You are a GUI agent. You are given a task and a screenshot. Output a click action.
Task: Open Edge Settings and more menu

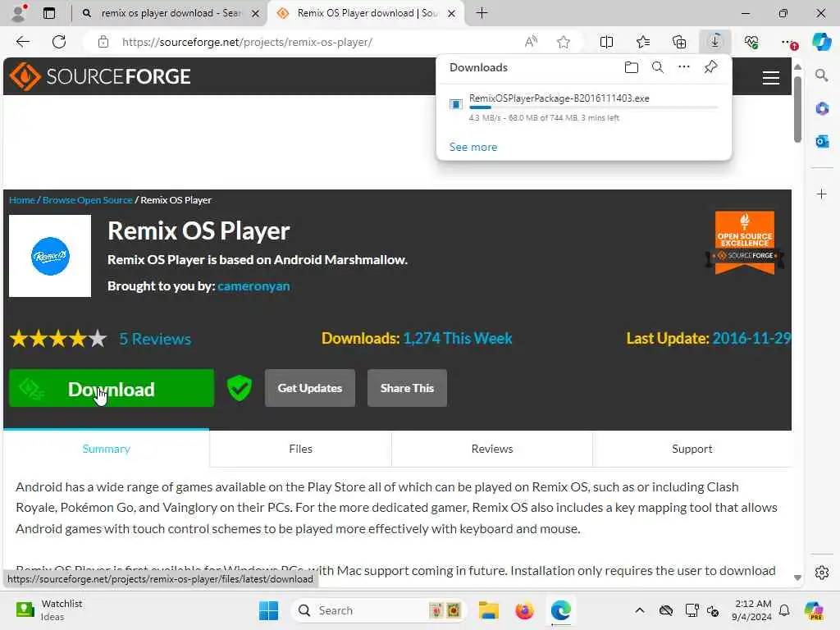click(x=788, y=42)
